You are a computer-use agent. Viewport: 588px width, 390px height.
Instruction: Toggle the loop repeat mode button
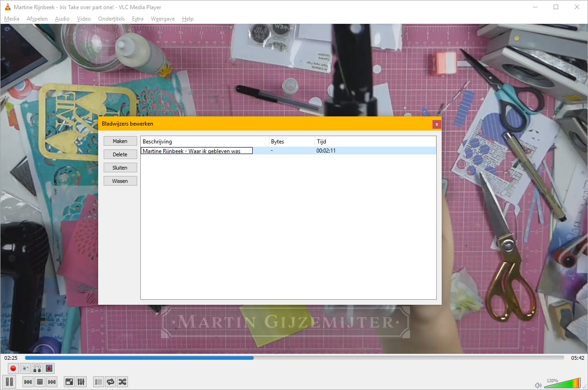(111, 382)
